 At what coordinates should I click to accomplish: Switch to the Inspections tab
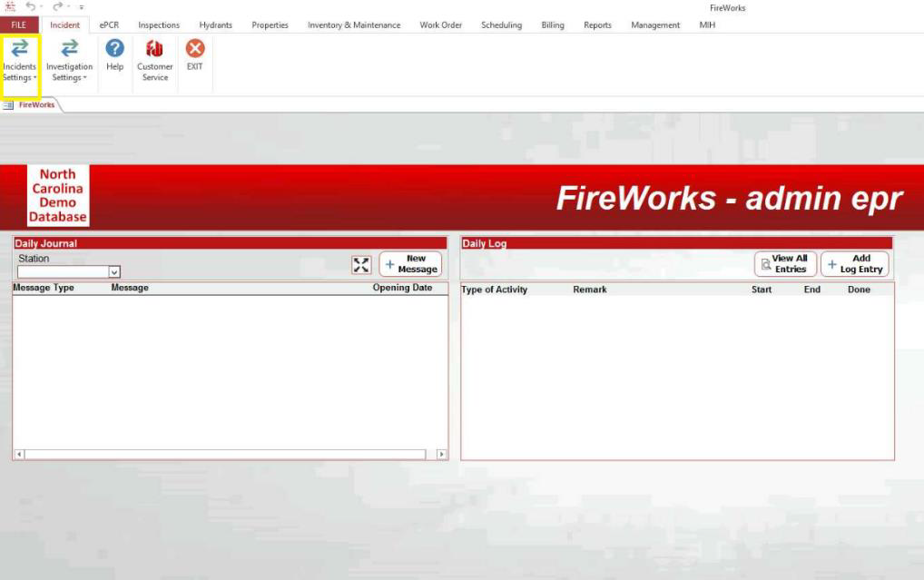[x=159, y=25]
